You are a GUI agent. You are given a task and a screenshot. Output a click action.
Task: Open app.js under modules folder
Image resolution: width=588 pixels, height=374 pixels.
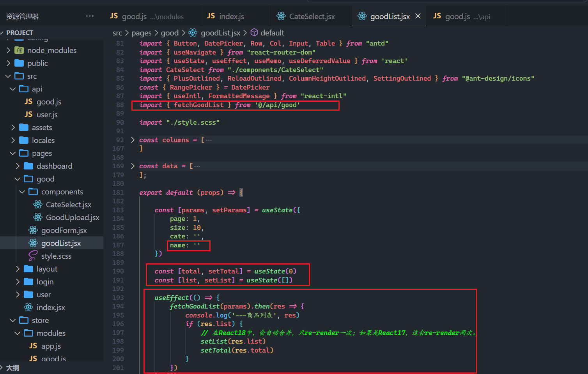[51, 346]
